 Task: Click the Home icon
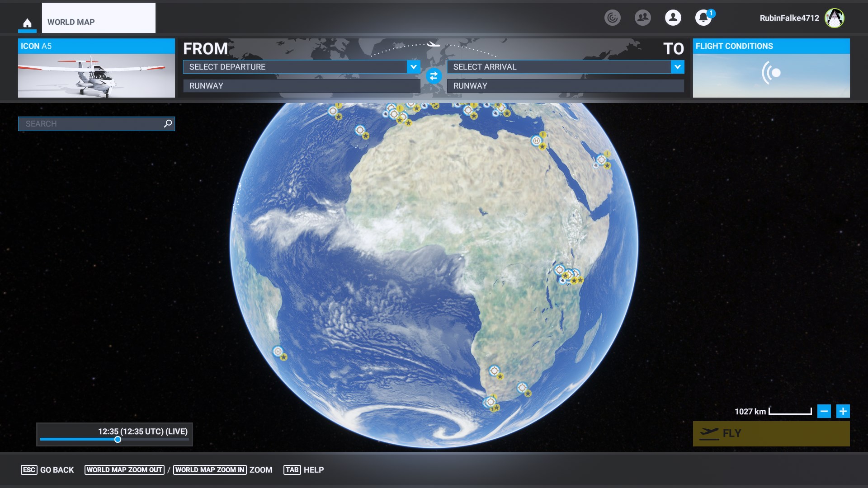[x=27, y=23]
